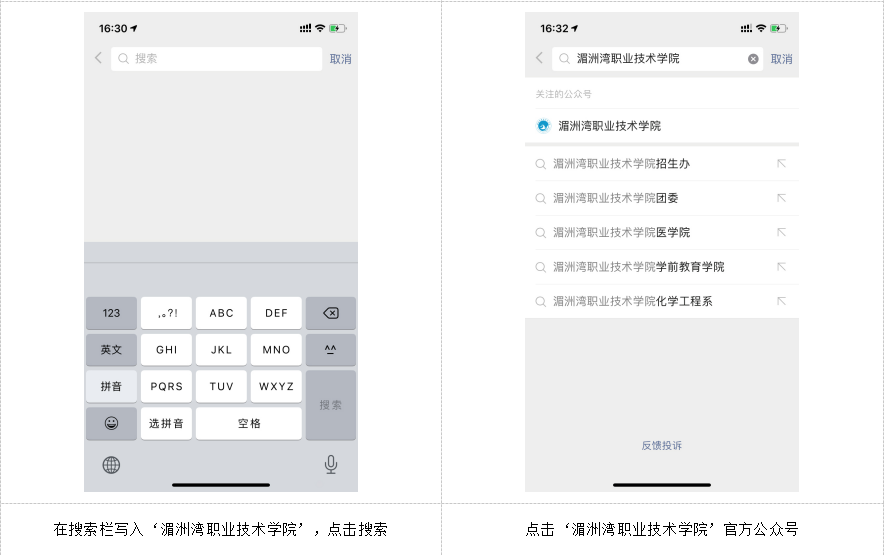
Task: Tap the 123 keyboard key
Action: pos(111,313)
